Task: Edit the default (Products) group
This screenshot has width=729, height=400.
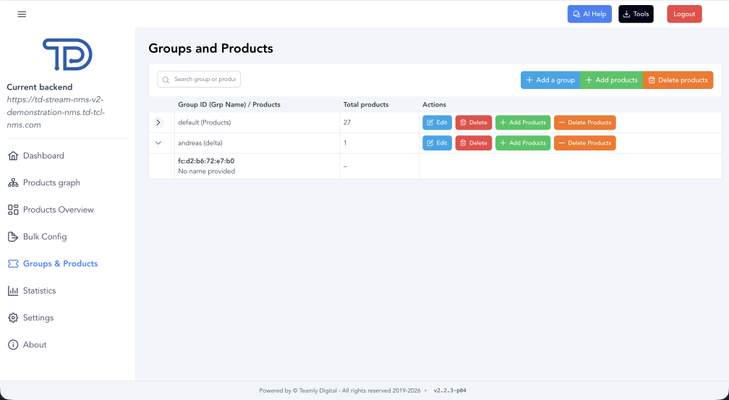Action: 437,123
